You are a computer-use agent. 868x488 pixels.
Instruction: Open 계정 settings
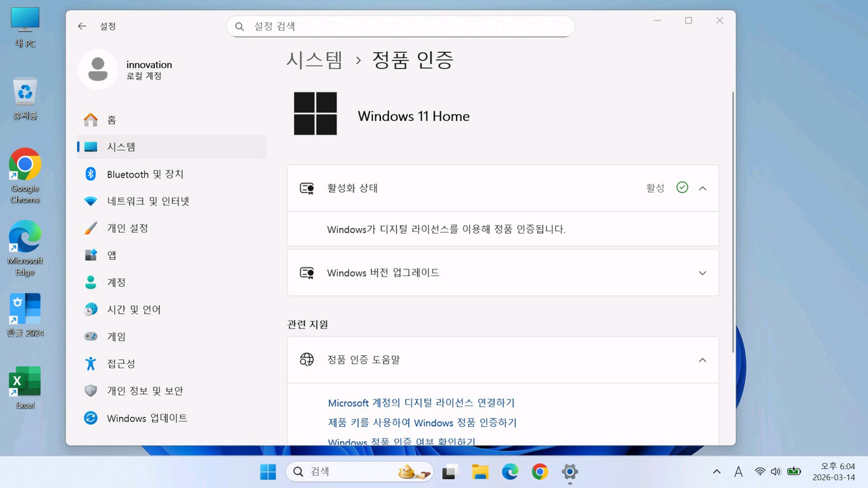(116, 282)
